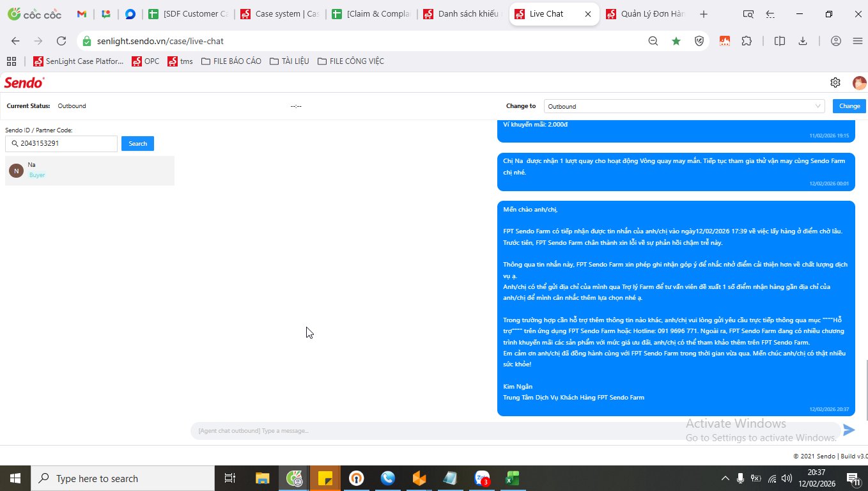The height and width of the screenshot is (491, 868).
Task: Show hidden system tray icons
Action: click(725, 478)
